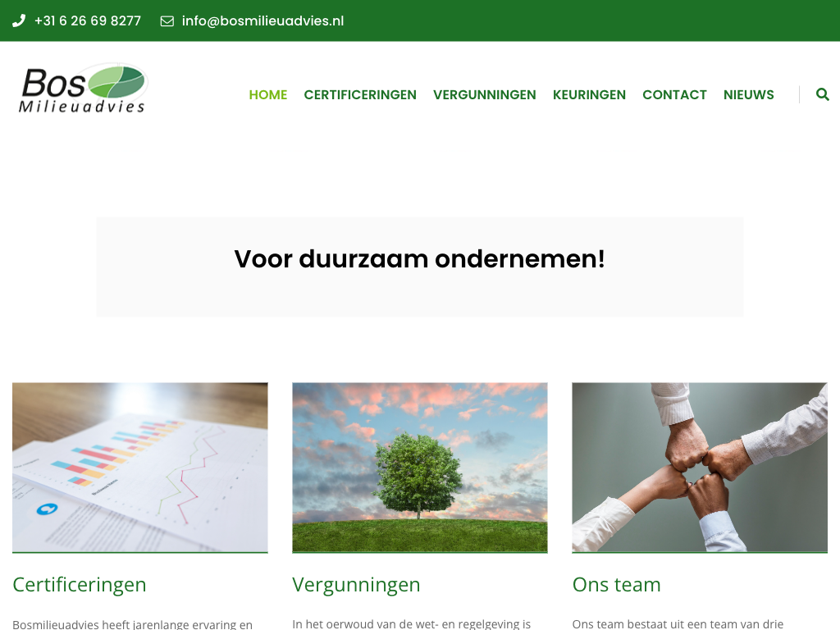This screenshot has width=840, height=630.
Task: Click the search magnifier icon
Action: click(x=822, y=94)
